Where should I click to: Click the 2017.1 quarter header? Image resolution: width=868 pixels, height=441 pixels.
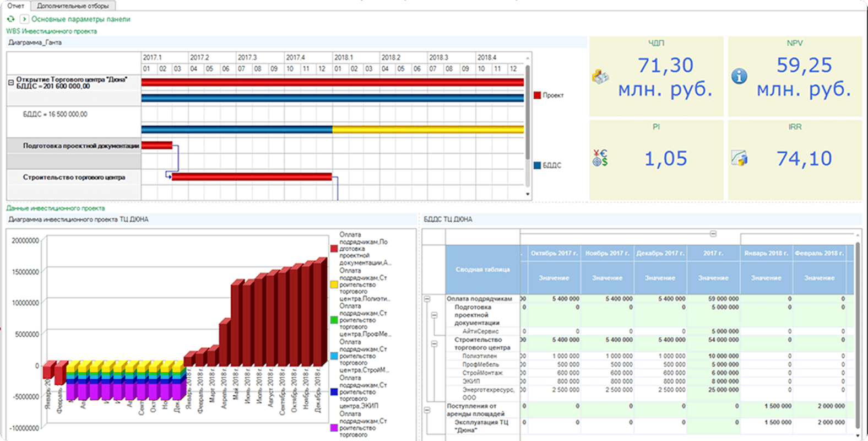click(165, 57)
